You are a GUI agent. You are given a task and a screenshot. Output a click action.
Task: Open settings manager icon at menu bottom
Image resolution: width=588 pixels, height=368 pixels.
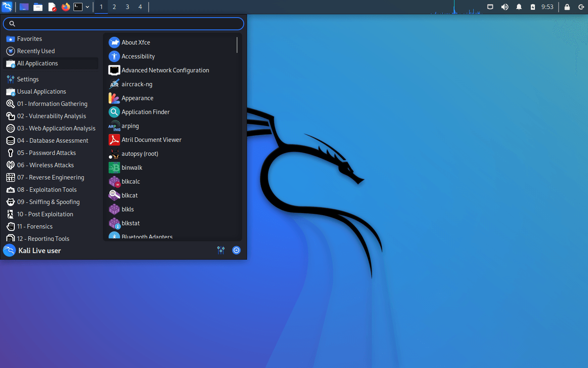click(221, 250)
